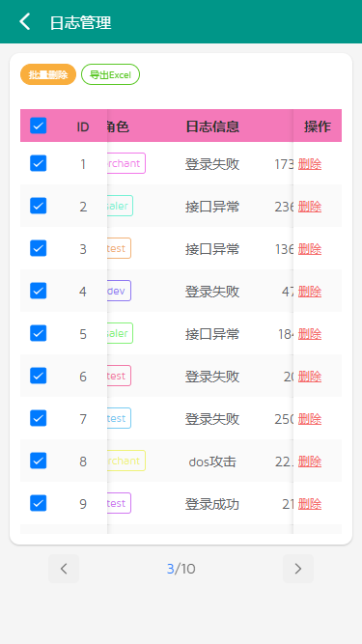Uncheck the checkbox for row ID 9
The image size is (362, 644).
point(39,503)
